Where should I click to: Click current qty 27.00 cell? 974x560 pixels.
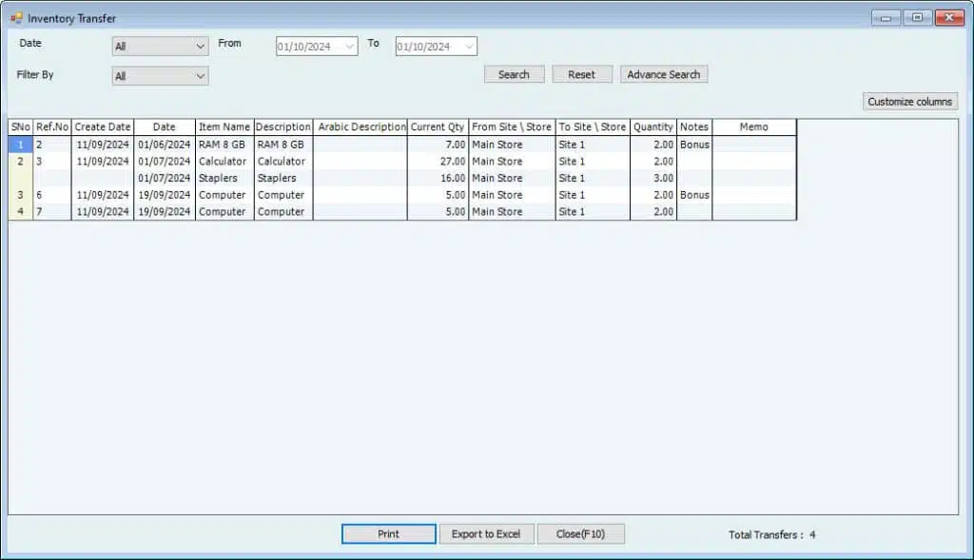coord(438,162)
